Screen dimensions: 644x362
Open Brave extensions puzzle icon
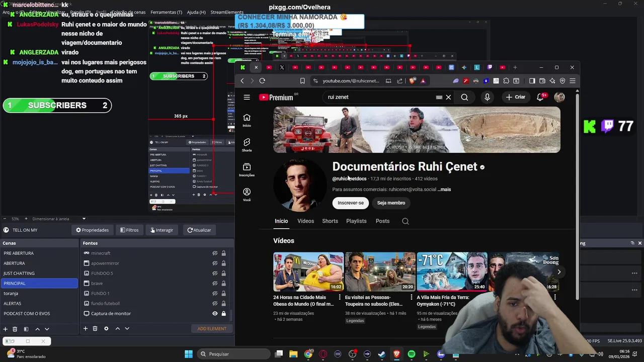pyautogui.click(x=506, y=80)
